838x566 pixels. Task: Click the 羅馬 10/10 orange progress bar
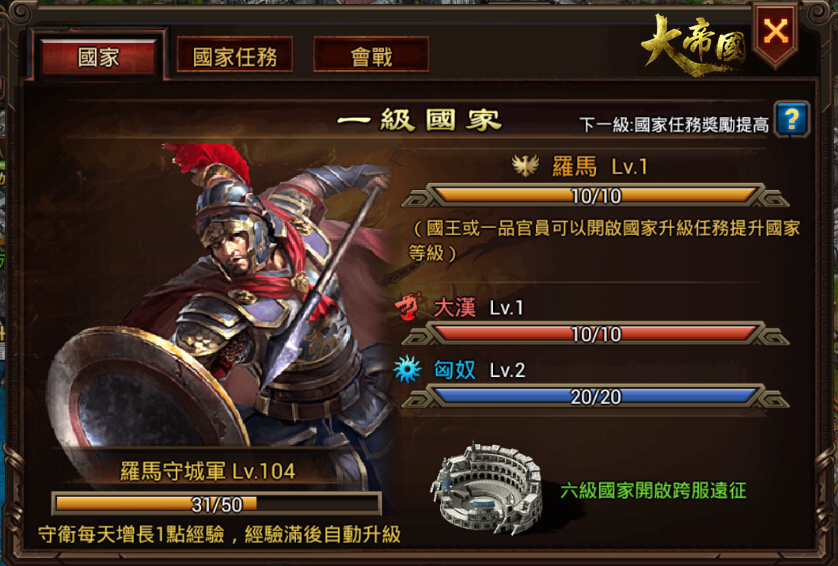coord(596,196)
